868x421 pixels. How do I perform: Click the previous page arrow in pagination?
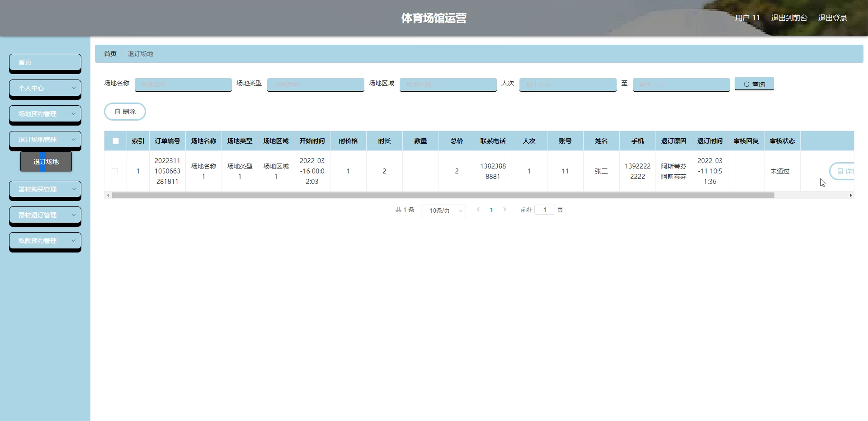coord(478,210)
